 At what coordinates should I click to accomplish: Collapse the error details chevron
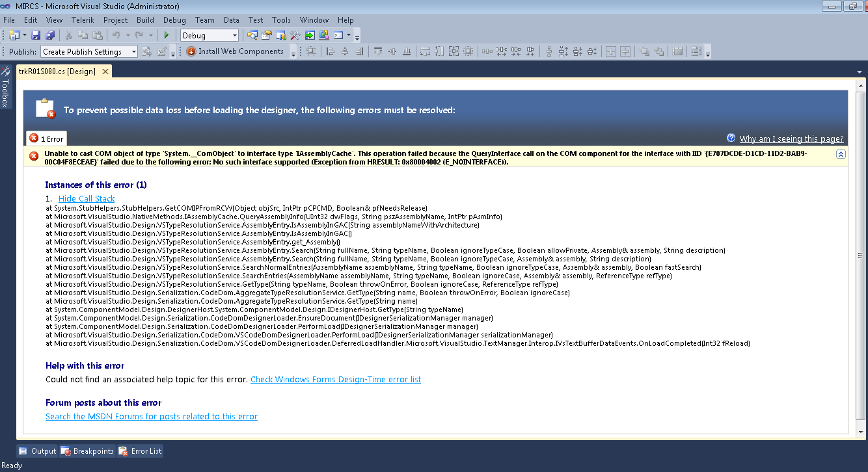(x=841, y=154)
